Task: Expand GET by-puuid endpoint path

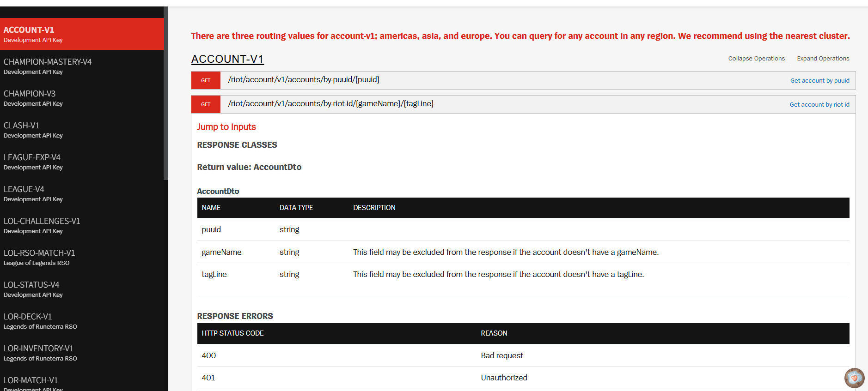Action: (x=304, y=79)
